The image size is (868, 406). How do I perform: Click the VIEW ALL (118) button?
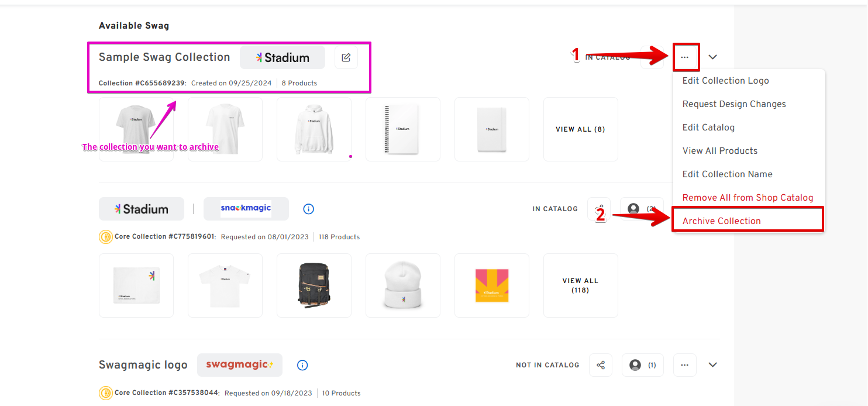[x=580, y=285]
